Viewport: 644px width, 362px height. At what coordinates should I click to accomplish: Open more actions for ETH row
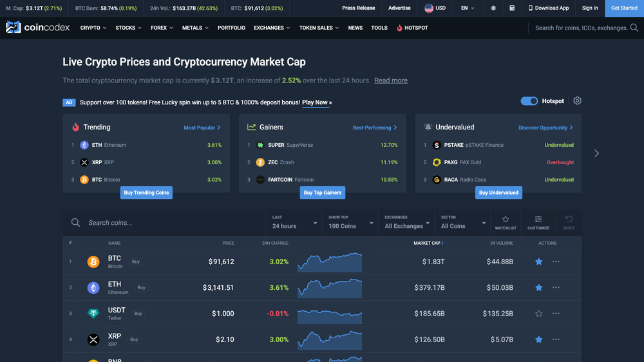tap(556, 288)
